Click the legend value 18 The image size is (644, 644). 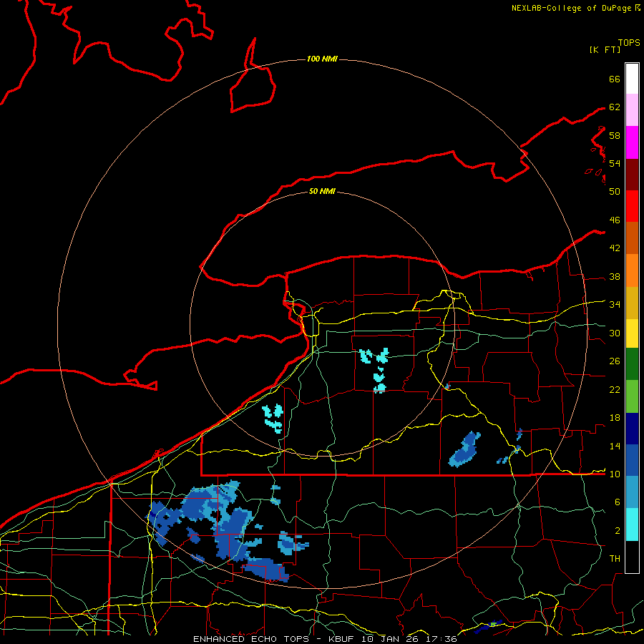pyautogui.click(x=615, y=418)
